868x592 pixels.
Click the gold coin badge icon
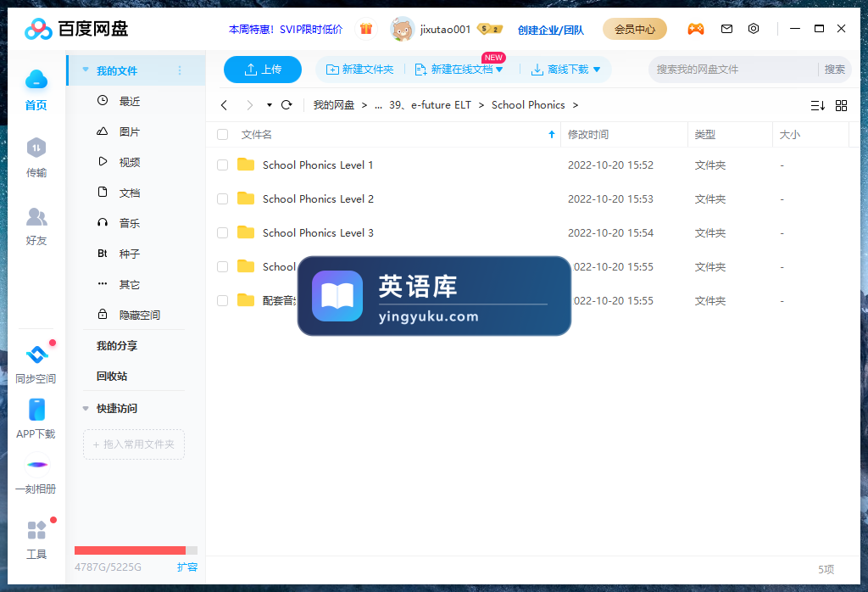490,29
